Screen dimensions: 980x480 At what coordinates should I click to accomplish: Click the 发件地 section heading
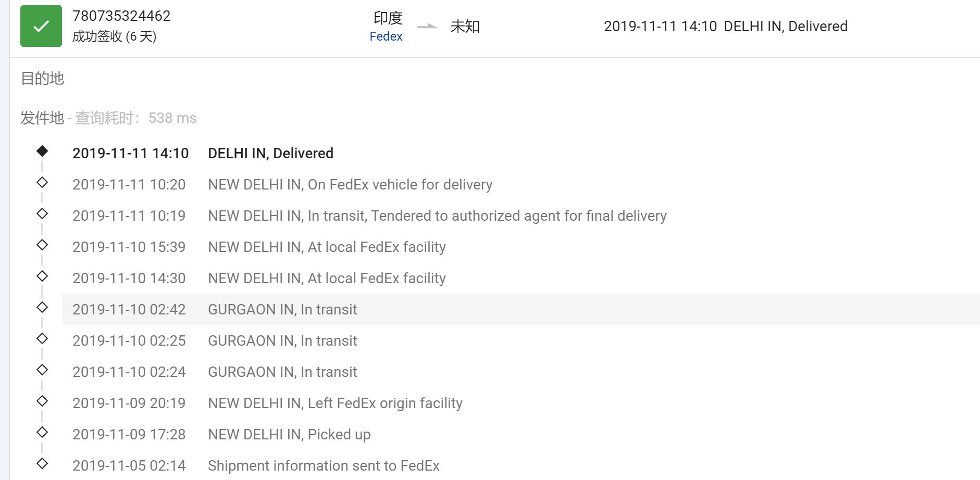click(42, 118)
